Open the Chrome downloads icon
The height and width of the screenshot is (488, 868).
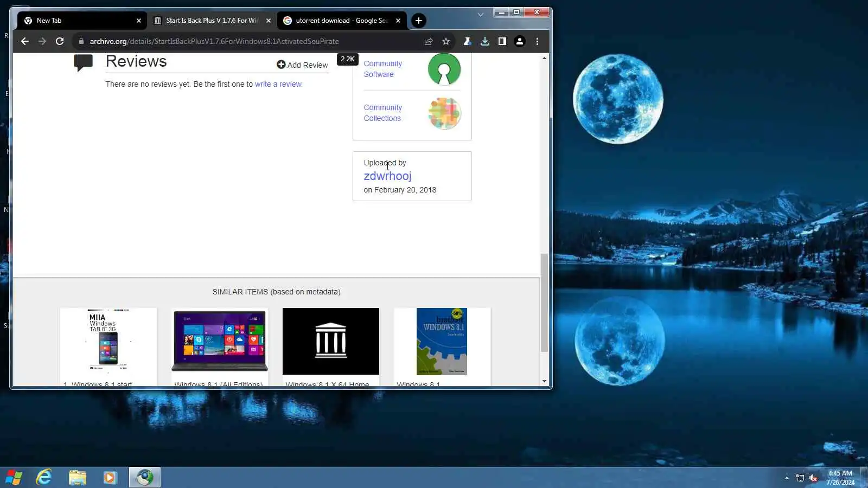click(x=485, y=41)
